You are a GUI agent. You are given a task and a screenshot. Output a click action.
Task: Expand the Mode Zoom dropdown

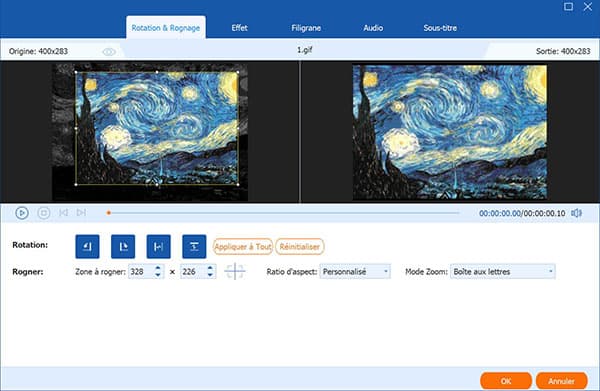click(x=502, y=272)
